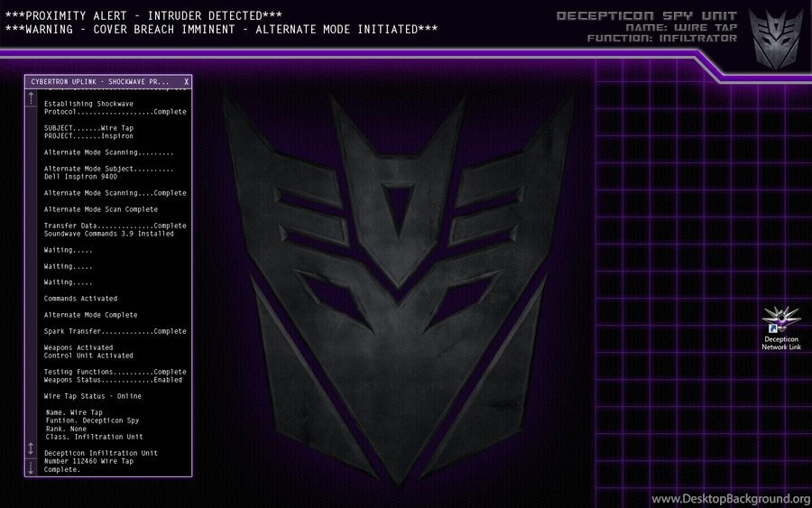
Task: Select "Number 112460 Wire Tap" line
Action: (88, 461)
